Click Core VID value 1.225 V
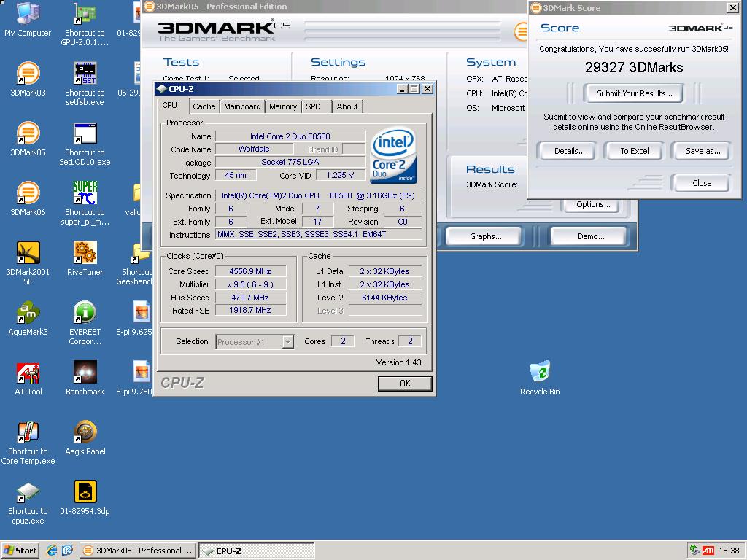 (340, 175)
